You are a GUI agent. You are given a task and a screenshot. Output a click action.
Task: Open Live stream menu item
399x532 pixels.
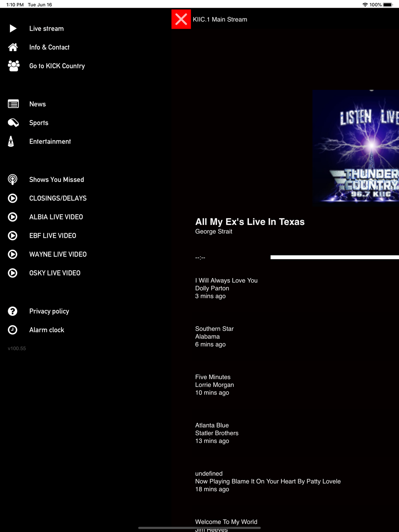pos(46,29)
